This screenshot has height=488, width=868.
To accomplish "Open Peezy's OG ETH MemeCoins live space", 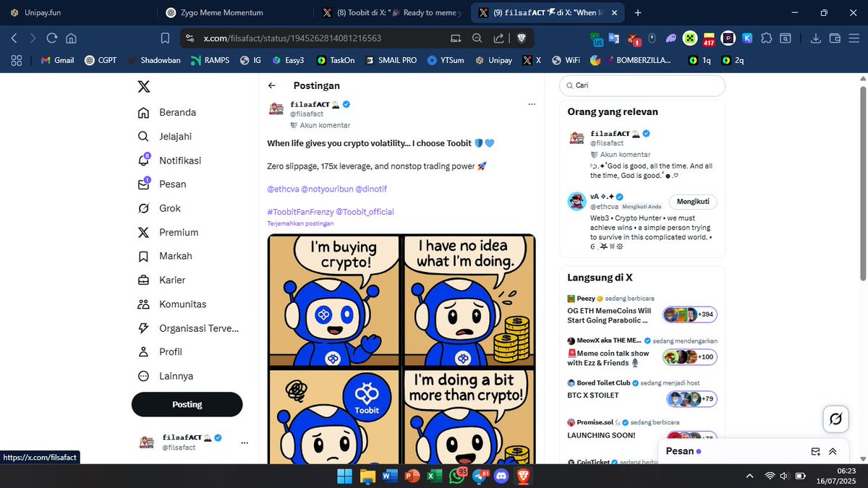I will (x=642, y=311).
